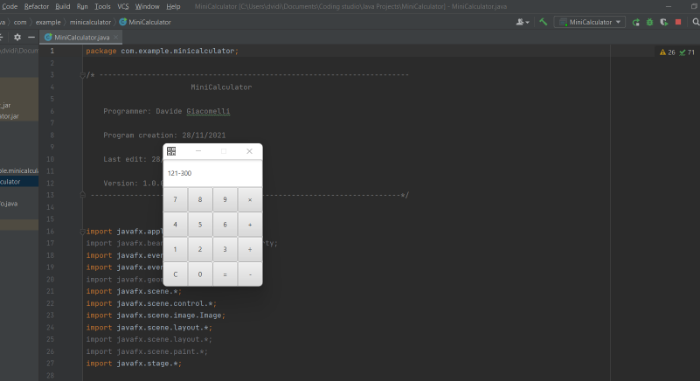The image size is (700, 381).
Task: Click the green Rerun icon
Action: pyautogui.click(x=636, y=22)
